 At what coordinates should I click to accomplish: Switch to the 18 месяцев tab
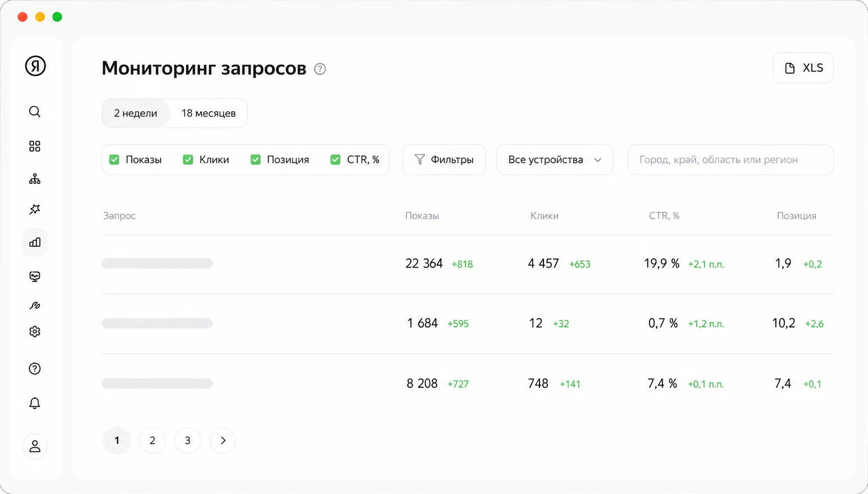(208, 114)
